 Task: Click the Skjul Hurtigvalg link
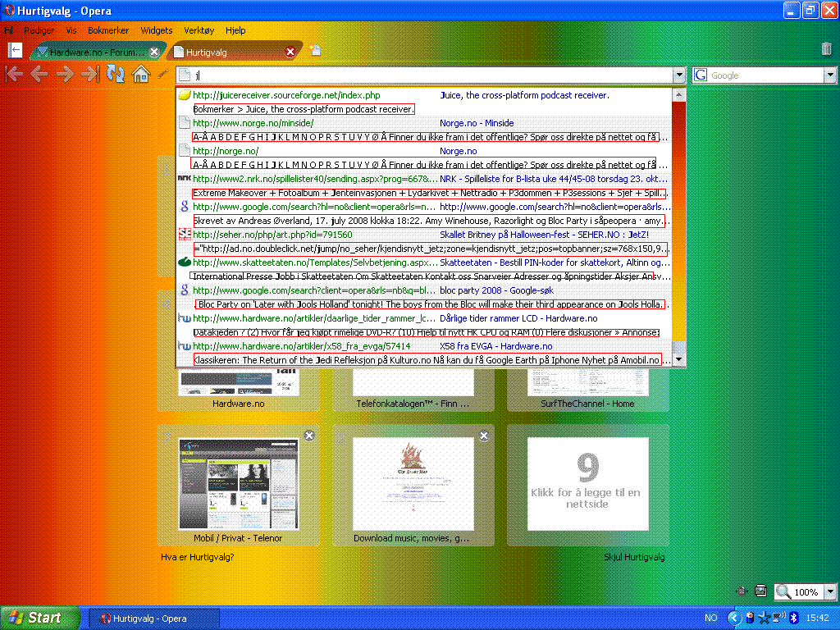point(634,557)
